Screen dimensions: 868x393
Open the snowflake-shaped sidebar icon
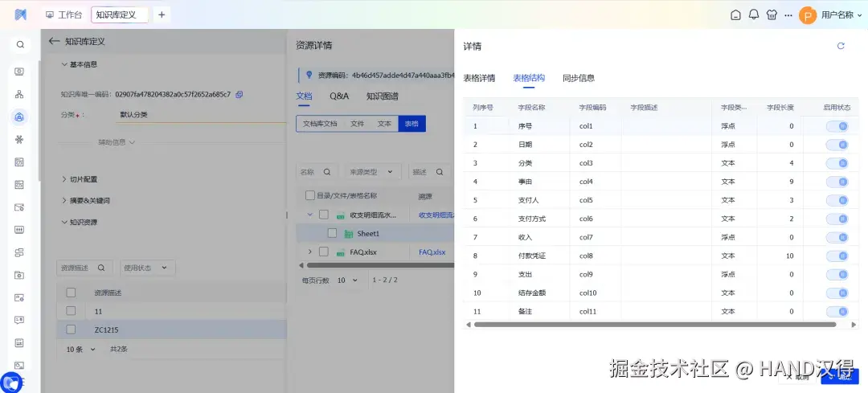pos(19,140)
